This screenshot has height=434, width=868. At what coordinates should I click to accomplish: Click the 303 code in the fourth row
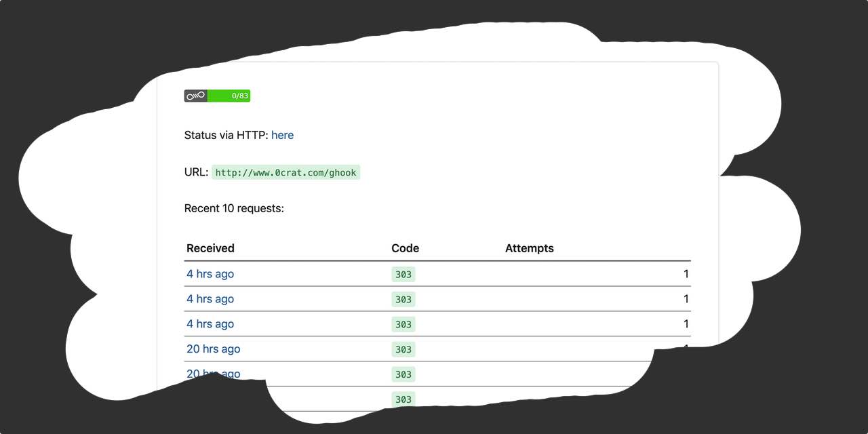click(403, 350)
